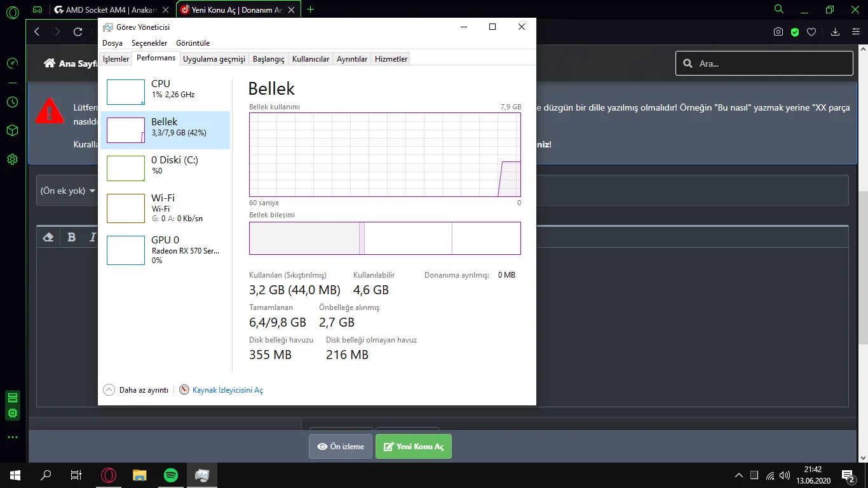Click the Bellek bileşimi composition bar
Screen dimensions: 868x488
(385, 238)
